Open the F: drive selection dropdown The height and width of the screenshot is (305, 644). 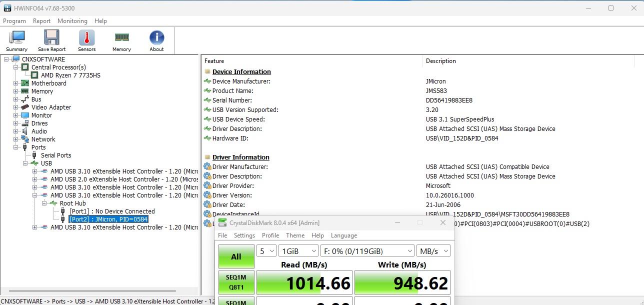coord(367,250)
